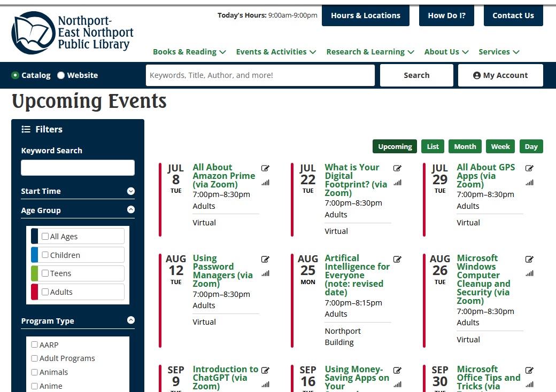Check the Adults age group checkbox
This screenshot has height=392, width=556.
point(45,292)
